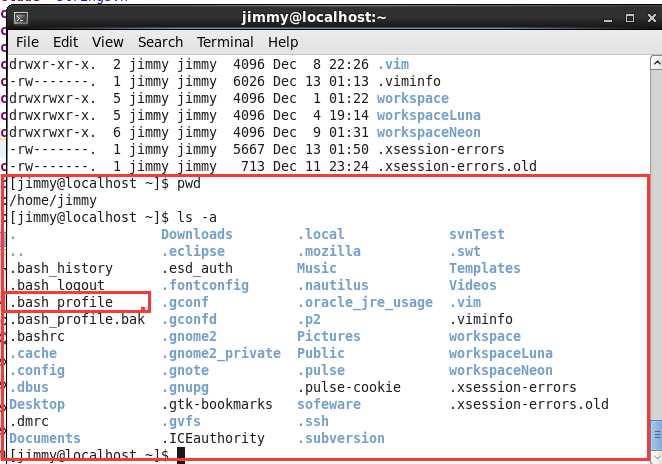Click the workspaceNeon name in long listing
This screenshot has height=464, width=662.
click(429, 133)
